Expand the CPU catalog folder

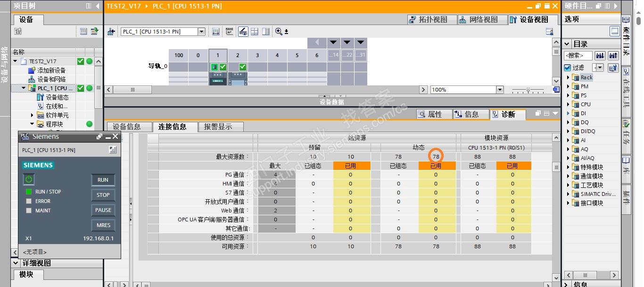click(x=568, y=104)
